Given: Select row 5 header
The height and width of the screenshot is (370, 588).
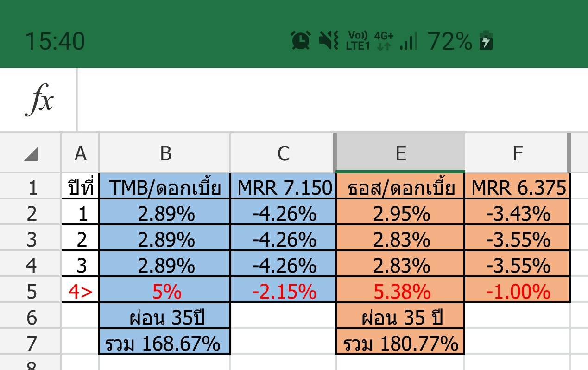Looking at the screenshot, I should pyautogui.click(x=31, y=292).
